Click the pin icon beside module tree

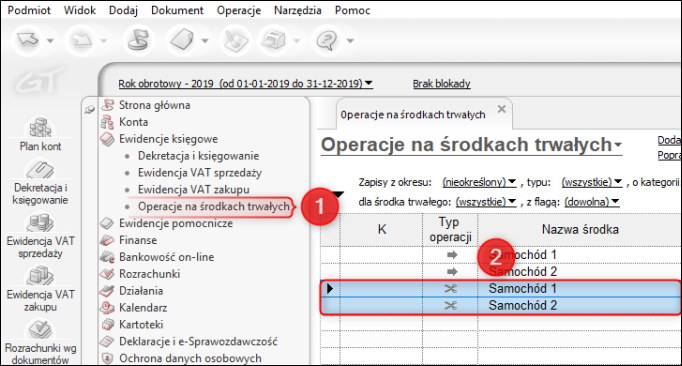(90, 109)
